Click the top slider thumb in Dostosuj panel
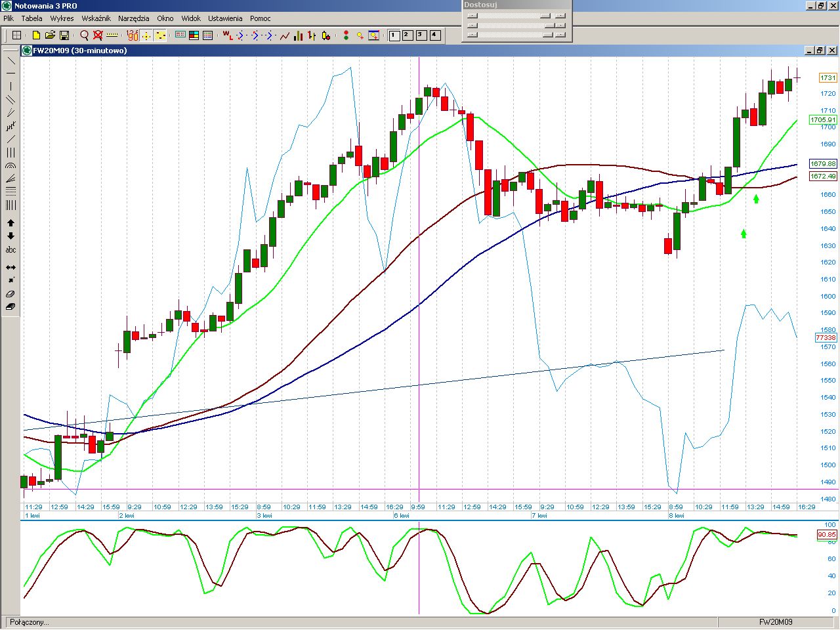The width and height of the screenshot is (840, 630). click(x=545, y=16)
